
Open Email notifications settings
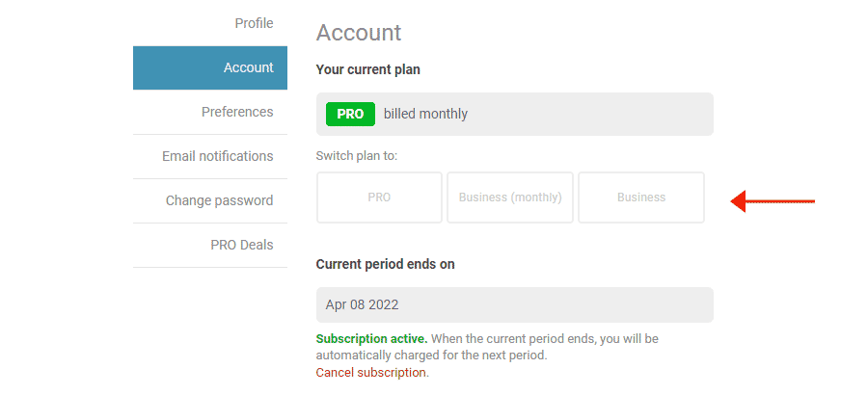tap(210, 156)
